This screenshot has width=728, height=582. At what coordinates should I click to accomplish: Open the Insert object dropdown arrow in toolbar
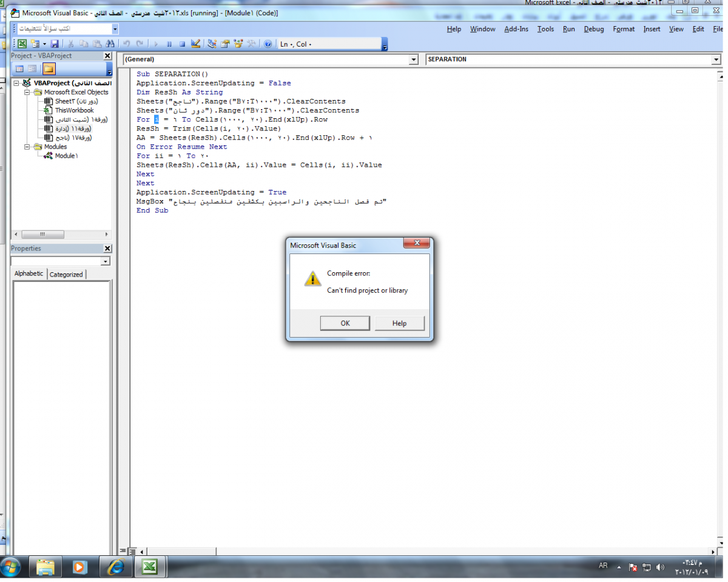click(x=44, y=44)
